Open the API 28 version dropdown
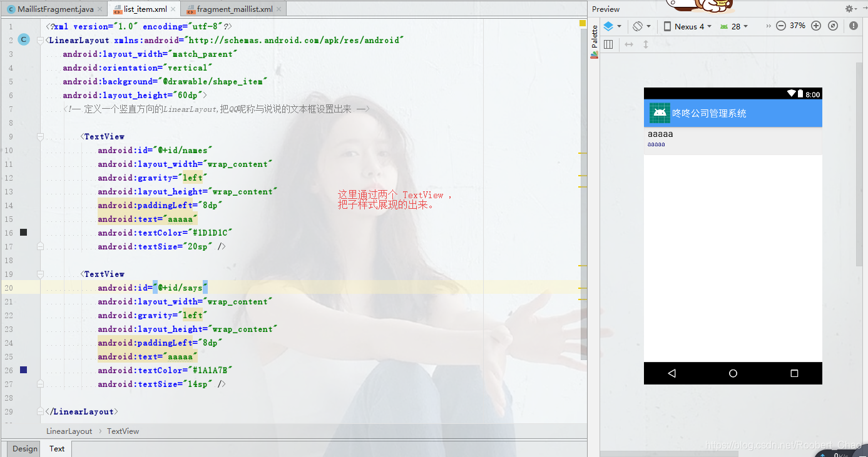 tap(734, 26)
